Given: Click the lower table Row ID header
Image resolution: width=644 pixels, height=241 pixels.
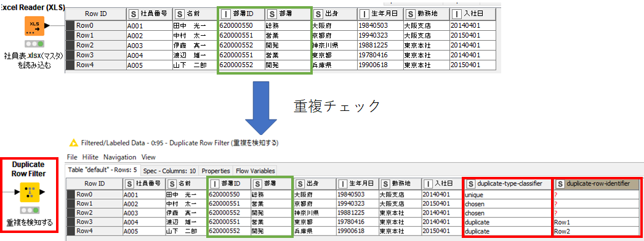Looking at the screenshot, I should point(94,184).
